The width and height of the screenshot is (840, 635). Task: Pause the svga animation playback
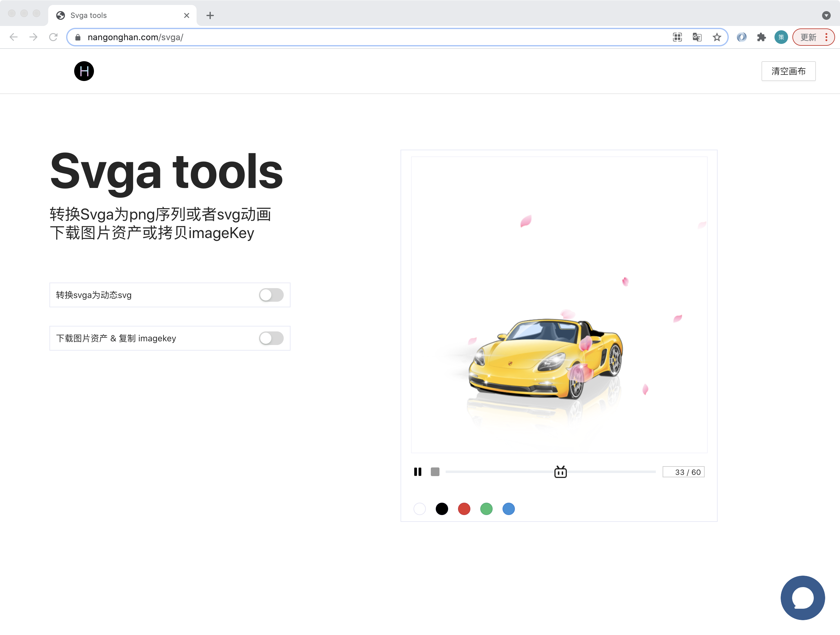[418, 472]
